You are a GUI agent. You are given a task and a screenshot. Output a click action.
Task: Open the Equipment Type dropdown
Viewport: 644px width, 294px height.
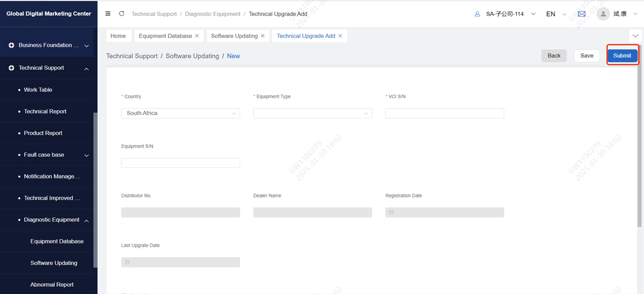pyautogui.click(x=312, y=113)
